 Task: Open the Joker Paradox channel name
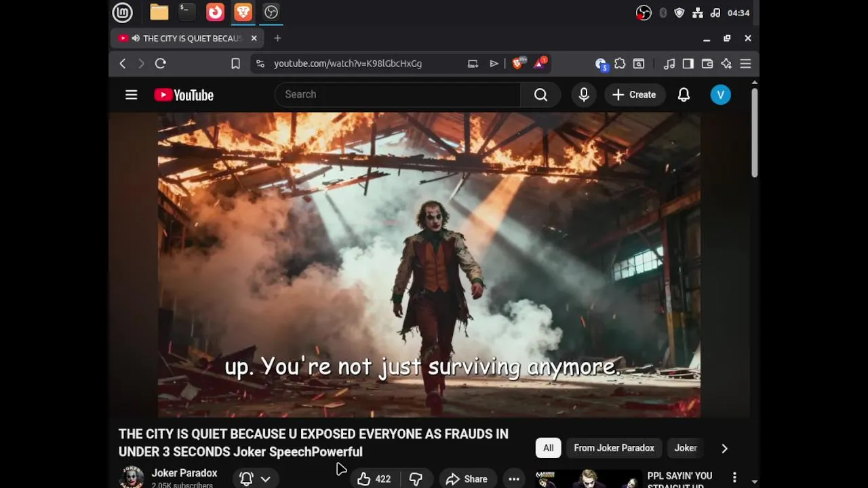pyautogui.click(x=184, y=473)
